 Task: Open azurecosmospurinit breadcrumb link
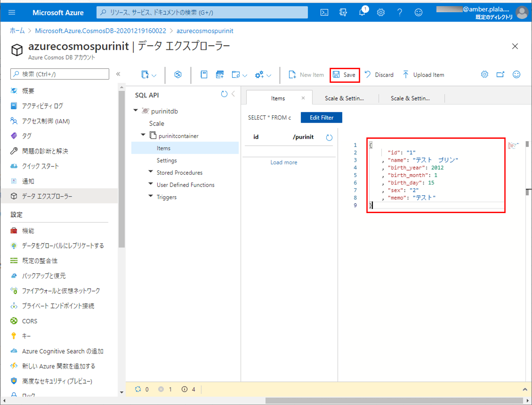click(205, 31)
